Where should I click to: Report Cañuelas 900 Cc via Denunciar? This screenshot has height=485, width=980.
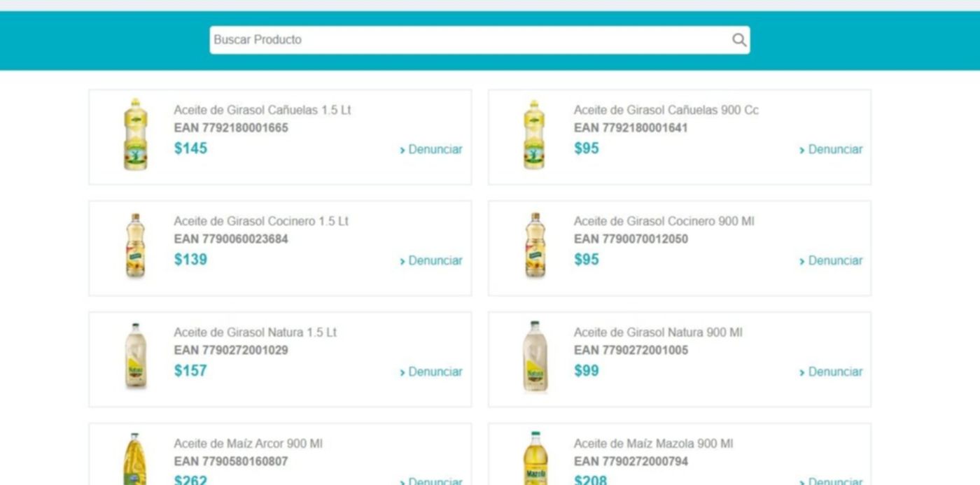point(831,150)
